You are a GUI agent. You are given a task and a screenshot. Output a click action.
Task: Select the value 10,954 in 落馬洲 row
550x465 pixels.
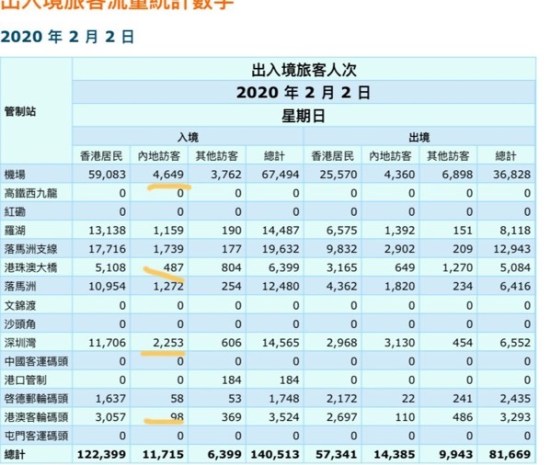click(x=107, y=287)
